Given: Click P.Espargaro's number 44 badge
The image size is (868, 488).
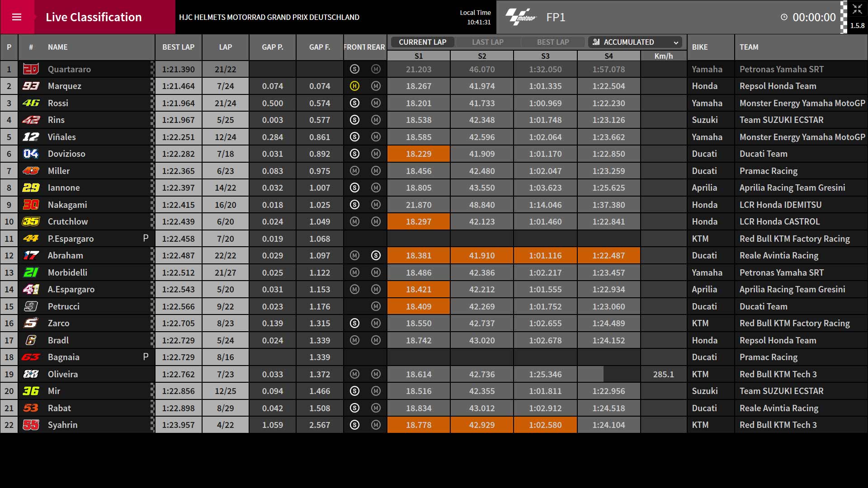Looking at the screenshot, I should click(x=31, y=239).
